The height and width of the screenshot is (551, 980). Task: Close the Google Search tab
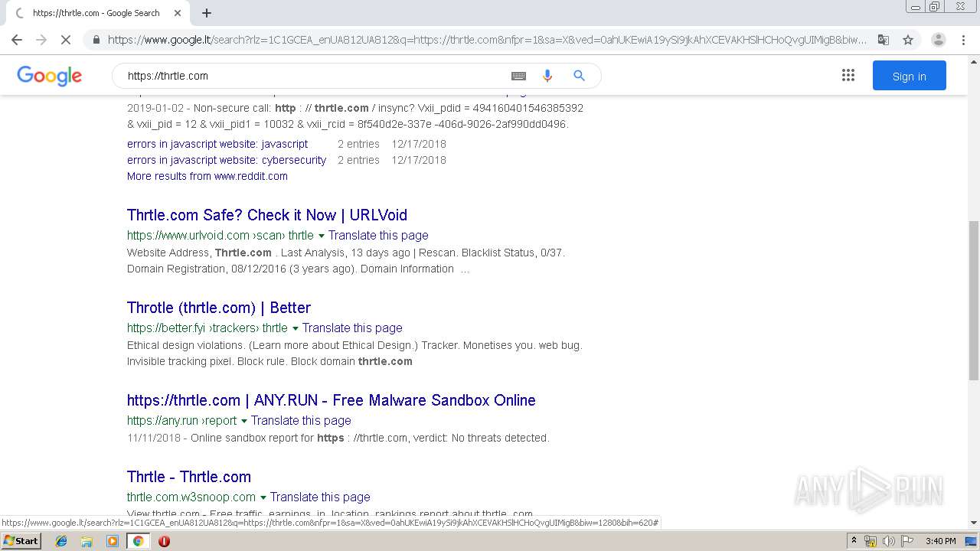178,13
